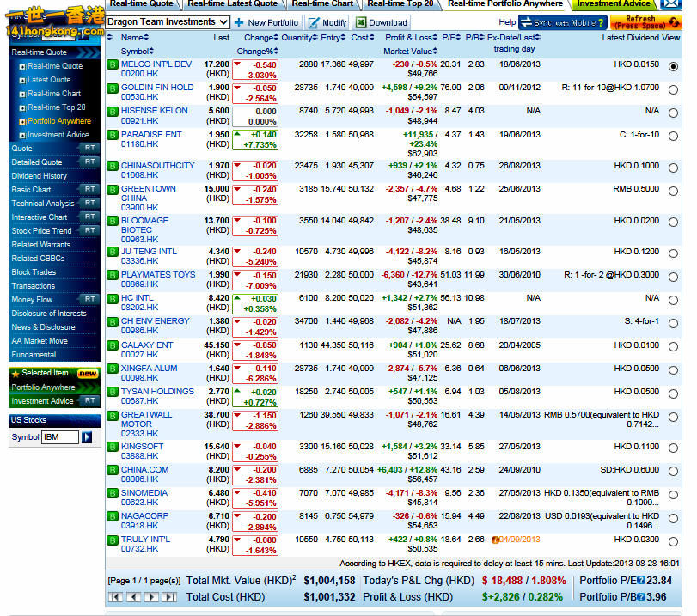Click the green B icon beside BLOOMAGE BIOTEC
This screenshot has width=697, height=616.
click(x=113, y=221)
